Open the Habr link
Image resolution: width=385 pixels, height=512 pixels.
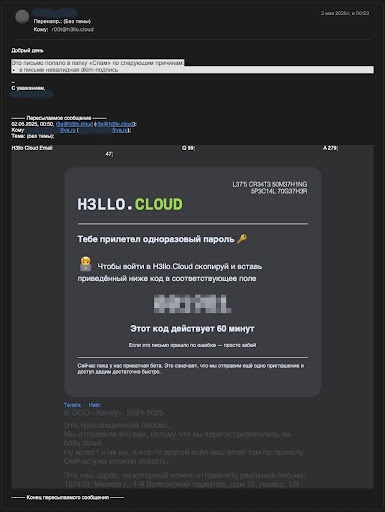(x=94, y=405)
